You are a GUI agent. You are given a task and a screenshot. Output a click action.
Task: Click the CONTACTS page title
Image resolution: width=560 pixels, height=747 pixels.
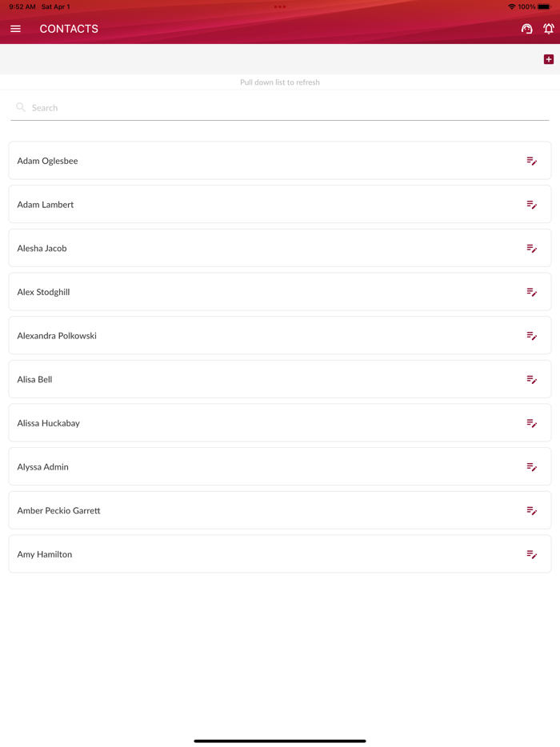[69, 29]
